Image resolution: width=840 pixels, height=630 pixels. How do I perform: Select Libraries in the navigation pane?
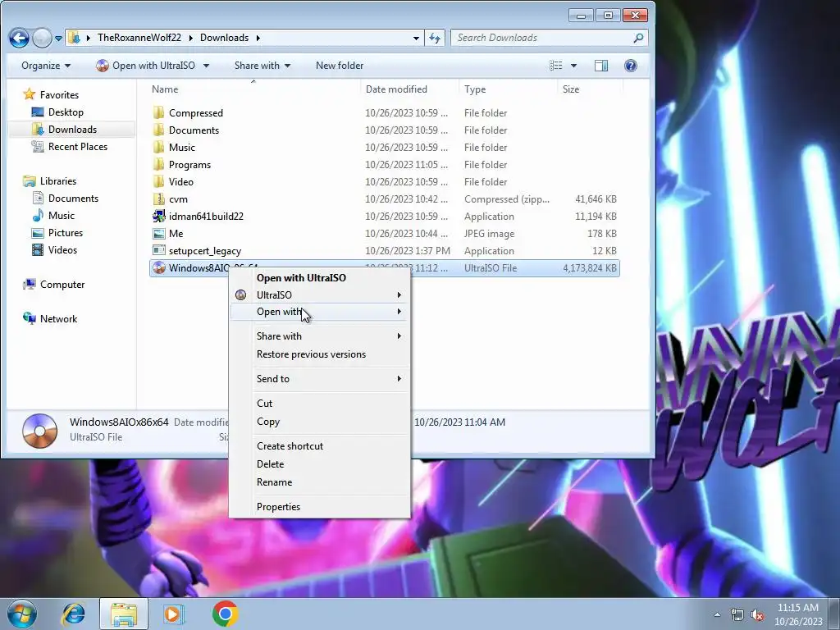click(50, 181)
